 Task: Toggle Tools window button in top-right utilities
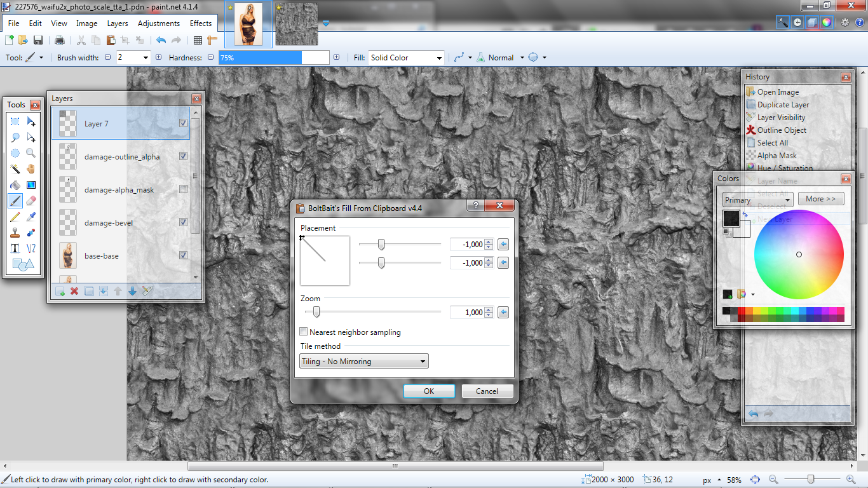pyautogui.click(x=783, y=22)
